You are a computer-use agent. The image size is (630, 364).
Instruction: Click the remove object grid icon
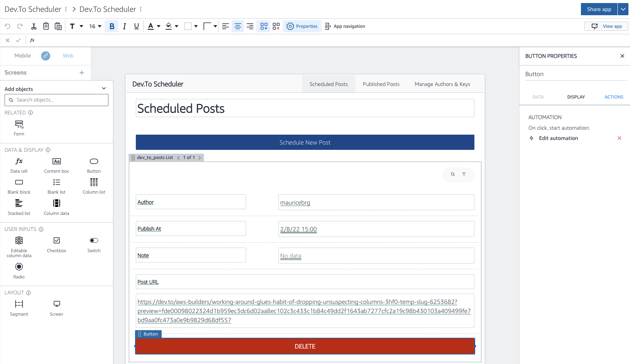click(x=276, y=26)
